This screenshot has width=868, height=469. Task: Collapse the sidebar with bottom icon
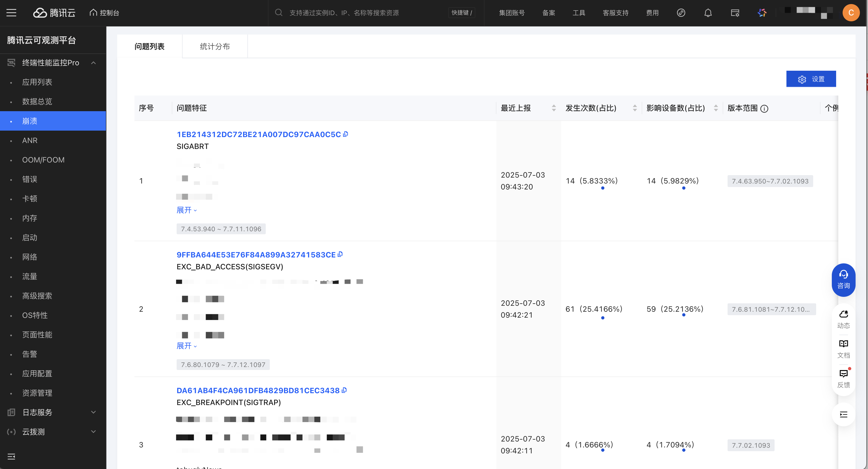coord(11,457)
